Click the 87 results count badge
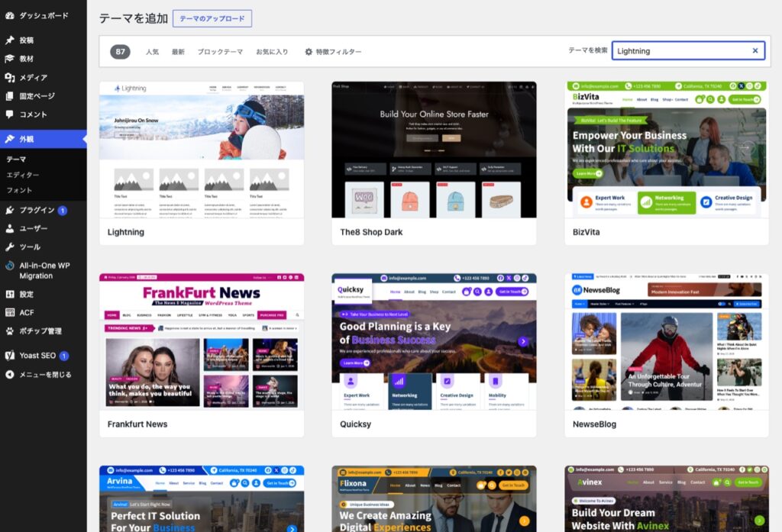782x532 pixels. point(120,51)
